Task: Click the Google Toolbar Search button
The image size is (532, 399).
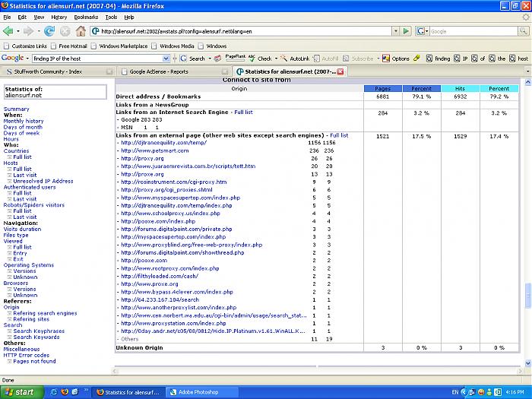Action: pos(193,59)
